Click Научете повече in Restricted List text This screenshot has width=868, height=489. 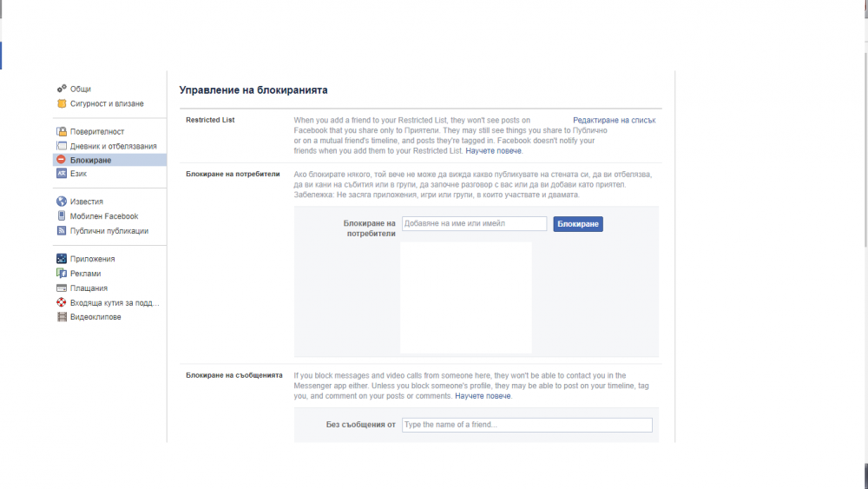(493, 150)
